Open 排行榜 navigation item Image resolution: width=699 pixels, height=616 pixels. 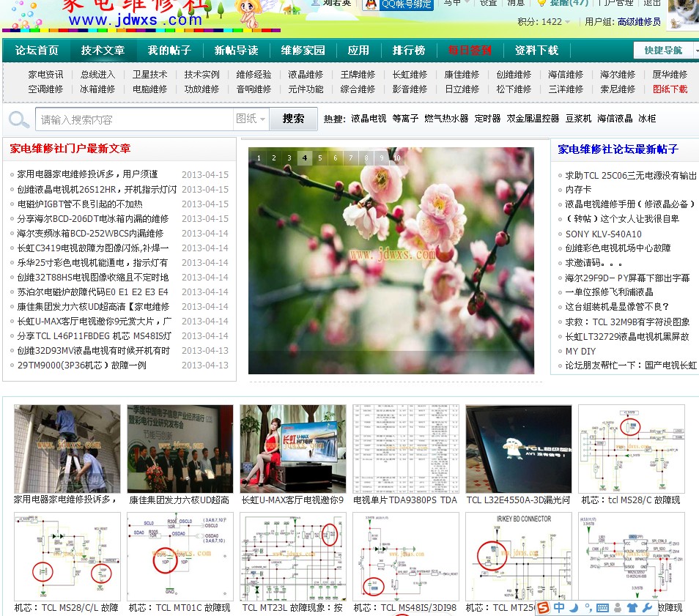pyautogui.click(x=409, y=51)
